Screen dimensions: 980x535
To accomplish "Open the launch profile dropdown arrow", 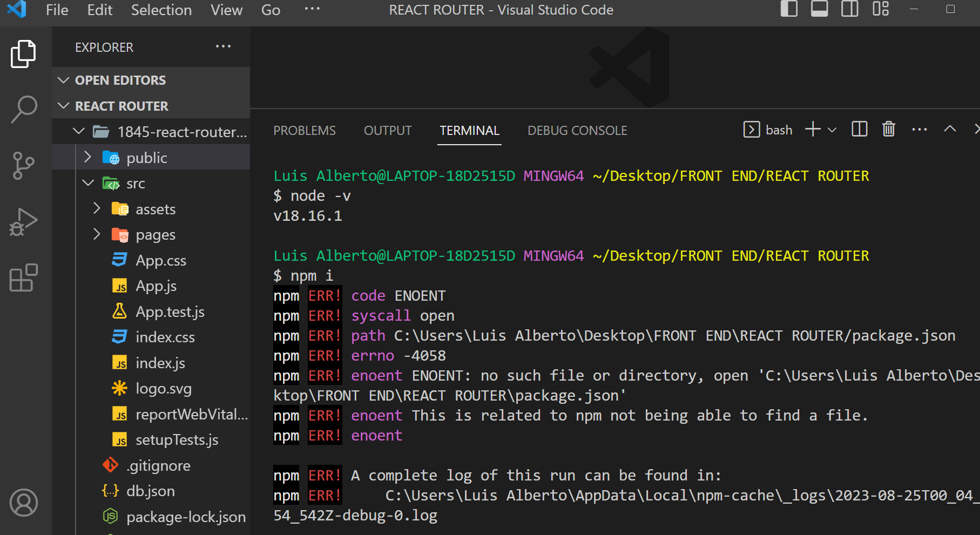I will (832, 130).
